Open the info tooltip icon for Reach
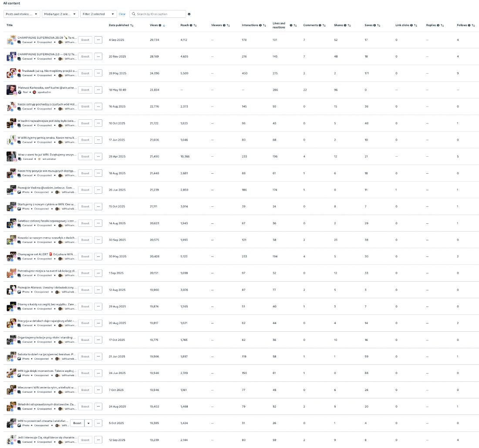Image resolution: width=479 pixels, height=448 pixels. [x=191, y=25]
